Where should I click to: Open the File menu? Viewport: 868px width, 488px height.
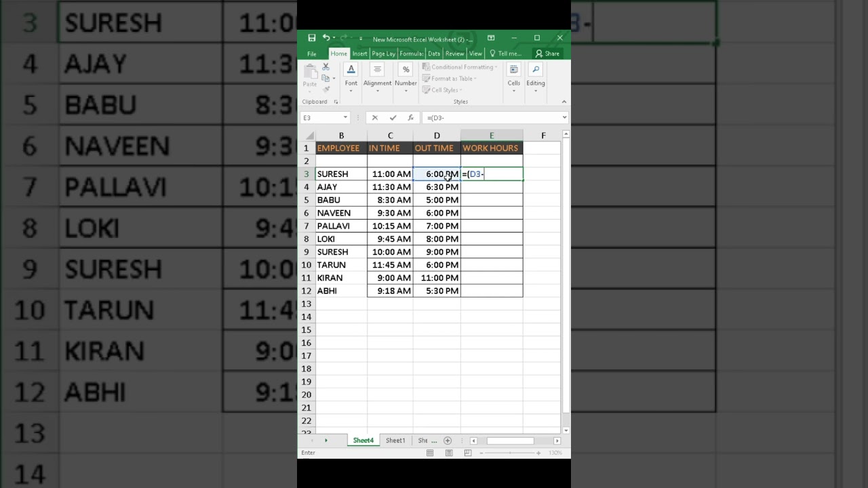(x=312, y=54)
